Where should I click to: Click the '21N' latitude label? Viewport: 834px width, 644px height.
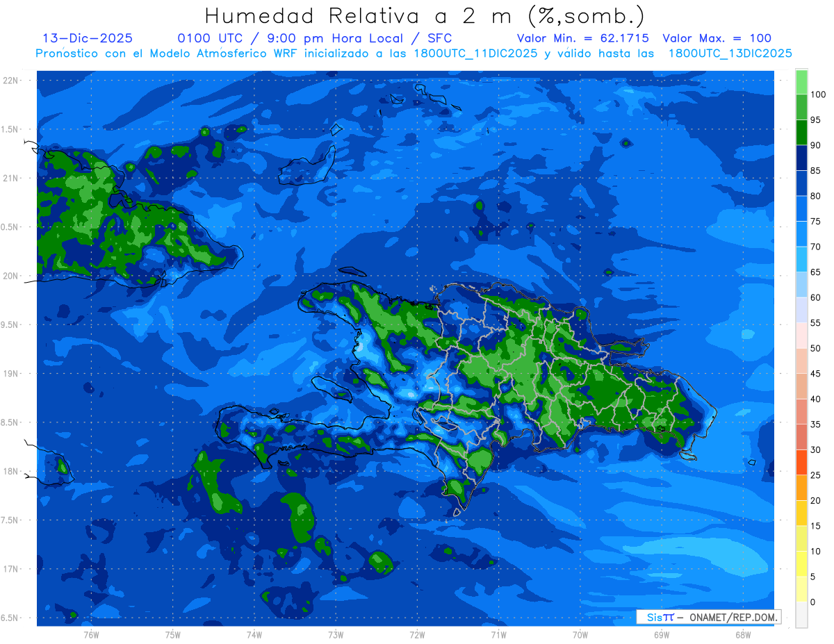10,178
